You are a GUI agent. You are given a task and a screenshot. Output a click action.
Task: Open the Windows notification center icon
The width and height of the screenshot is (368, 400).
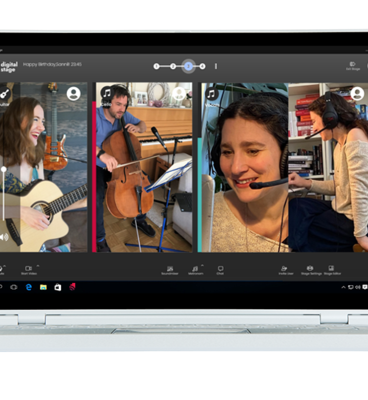point(365,287)
